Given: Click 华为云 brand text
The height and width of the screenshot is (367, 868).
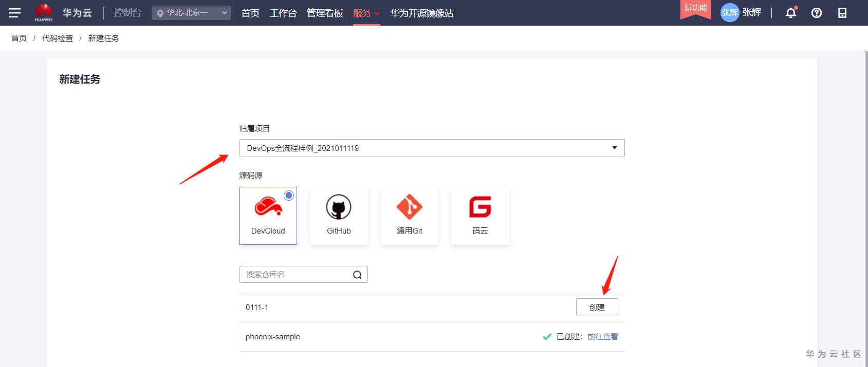Looking at the screenshot, I should point(77,13).
